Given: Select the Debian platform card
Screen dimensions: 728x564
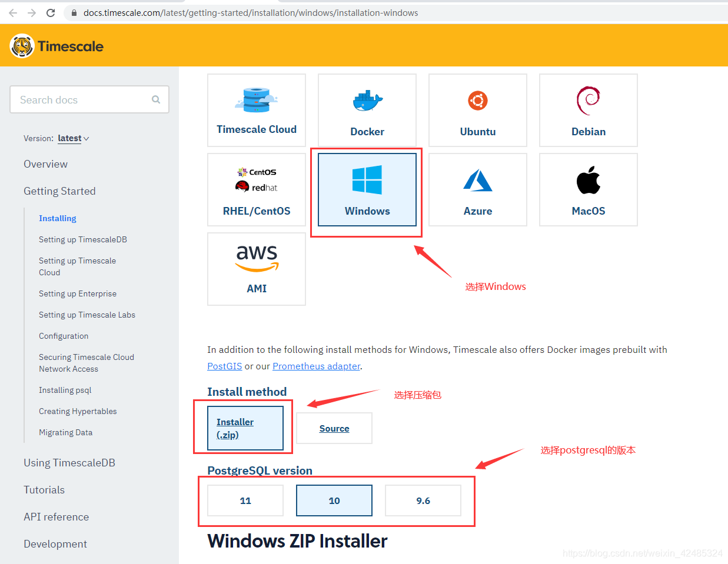Looking at the screenshot, I should point(589,110).
